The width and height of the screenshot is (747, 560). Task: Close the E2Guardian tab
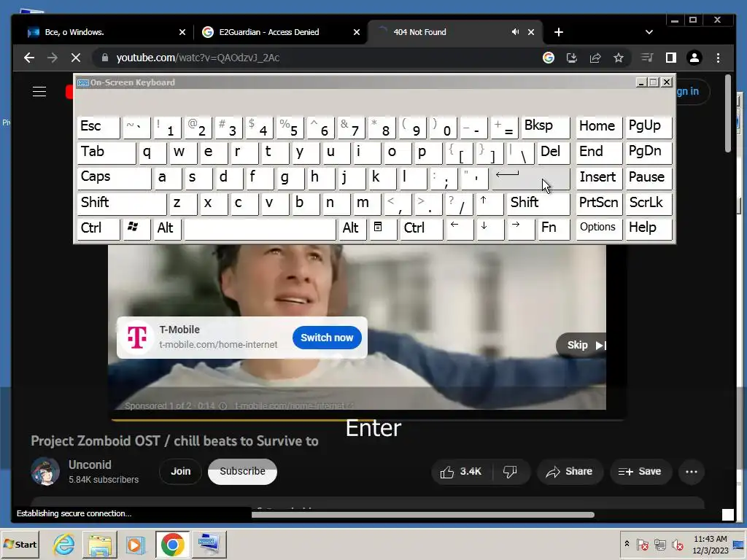pyautogui.click(x=356, y=32)
